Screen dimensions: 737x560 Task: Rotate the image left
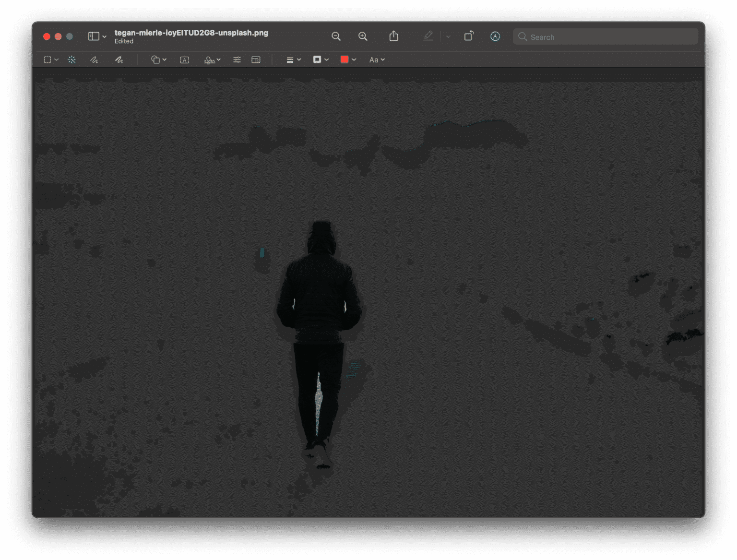[469, 36]
